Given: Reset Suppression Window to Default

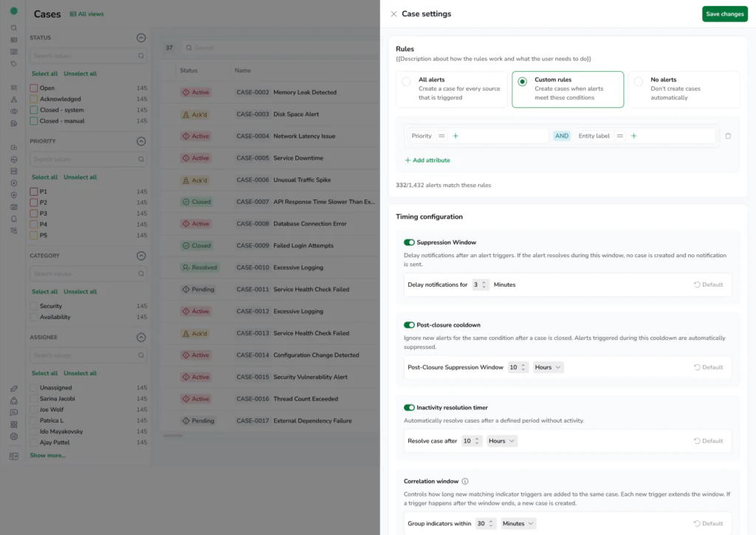Looking at the screenshot, I should coord(708,284).
